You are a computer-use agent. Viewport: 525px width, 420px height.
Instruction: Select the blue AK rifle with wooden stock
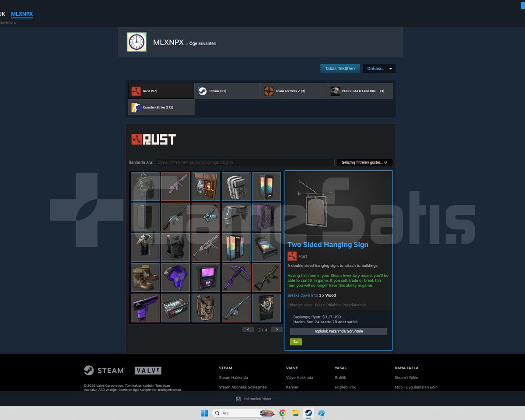[175, 217]
